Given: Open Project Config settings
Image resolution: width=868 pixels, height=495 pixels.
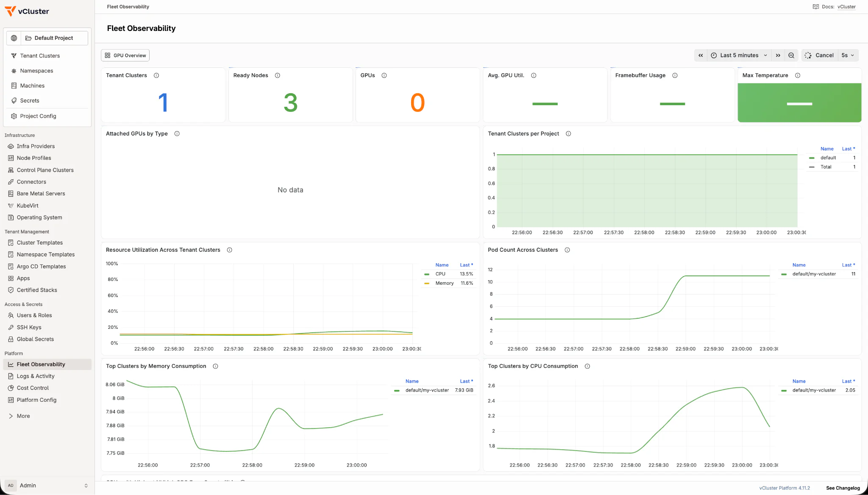Looking at the screenshot, I should 38,116.
